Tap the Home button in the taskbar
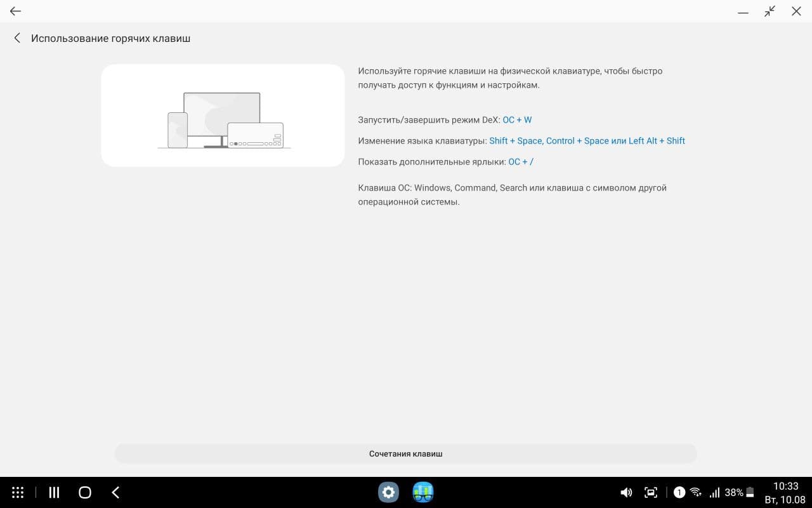 pos(83,492)
